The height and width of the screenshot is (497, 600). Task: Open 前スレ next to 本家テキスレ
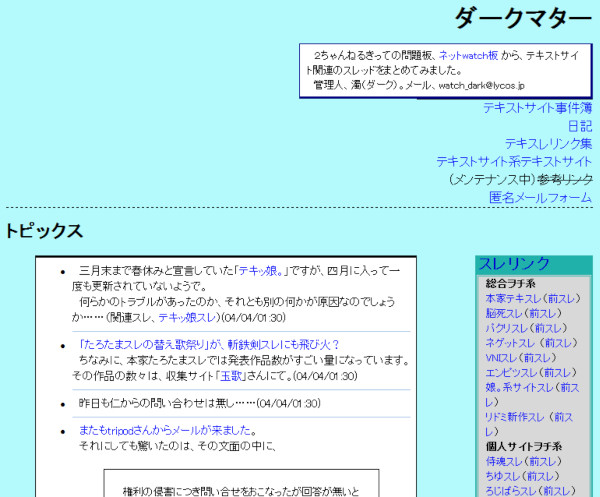(561, 298)
